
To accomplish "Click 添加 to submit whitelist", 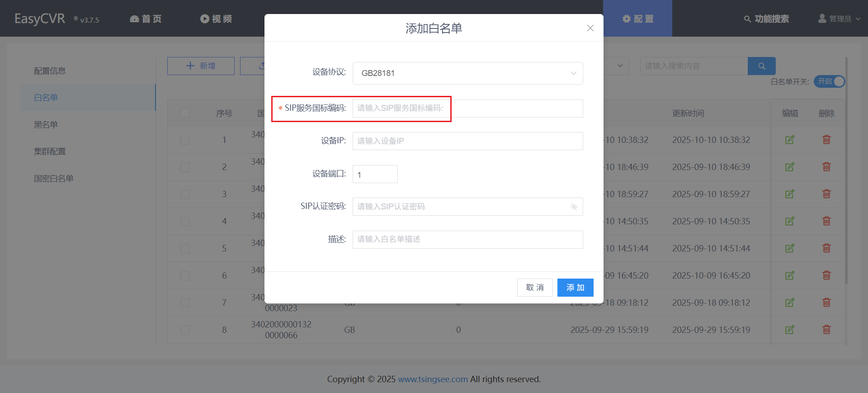I will point(575,288).
